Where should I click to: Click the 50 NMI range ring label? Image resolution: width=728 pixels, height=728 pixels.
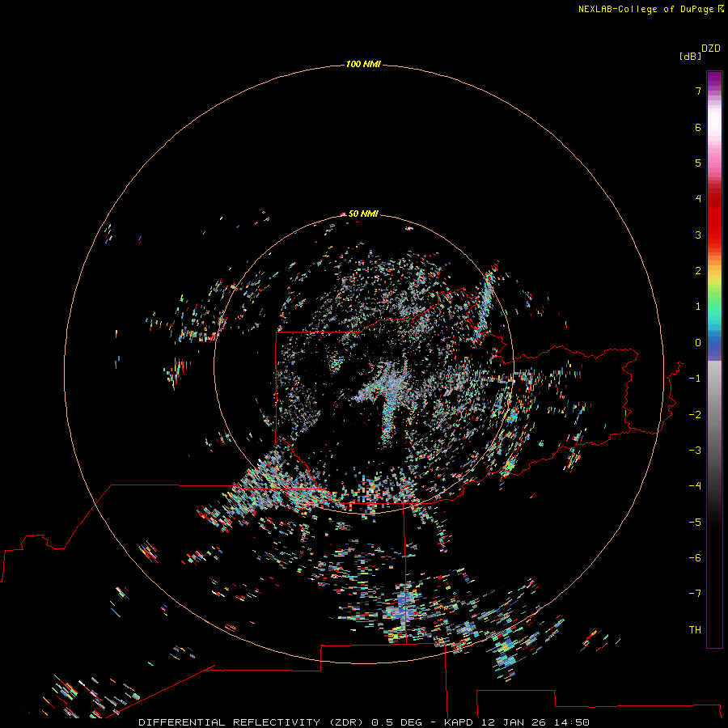point(363,214)
